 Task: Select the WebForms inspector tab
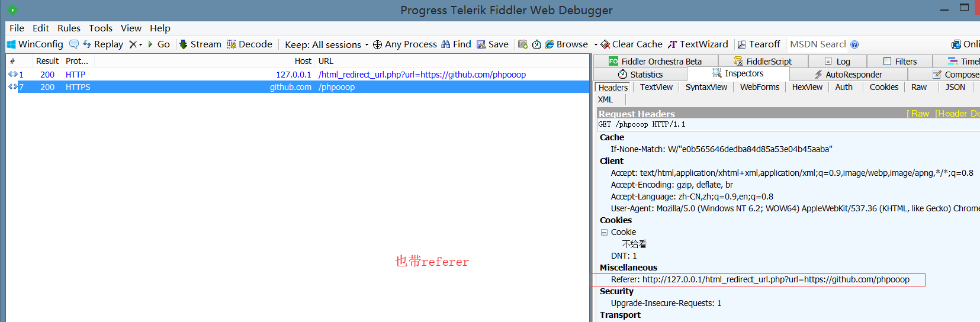760,87
